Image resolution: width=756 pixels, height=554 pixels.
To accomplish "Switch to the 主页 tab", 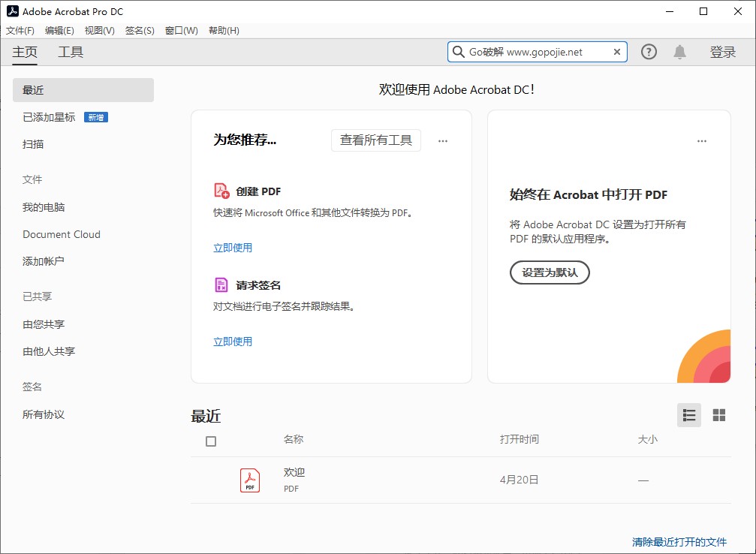I will [x=25, y=52].
